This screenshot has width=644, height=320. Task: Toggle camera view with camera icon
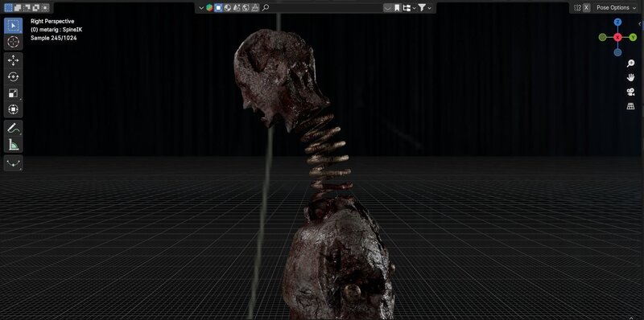631,92
